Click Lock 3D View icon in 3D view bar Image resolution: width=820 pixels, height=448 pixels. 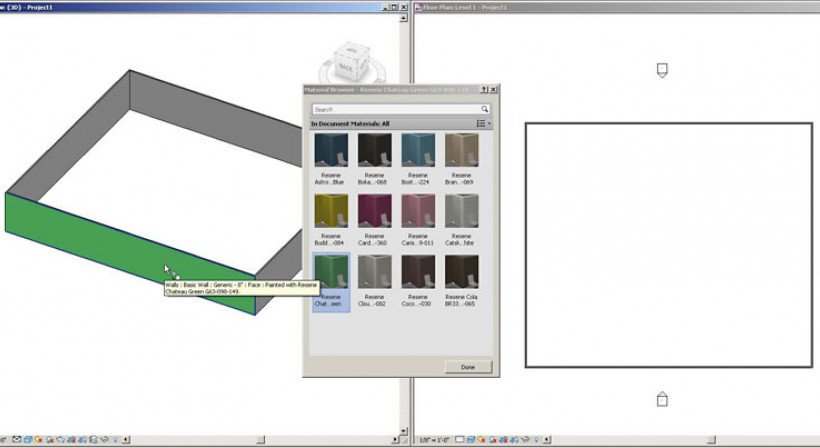(x=93, y=440)
